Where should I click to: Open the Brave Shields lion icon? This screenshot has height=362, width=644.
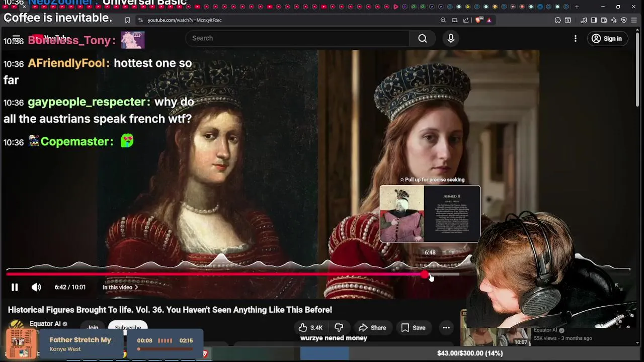[x=478, y=20]
